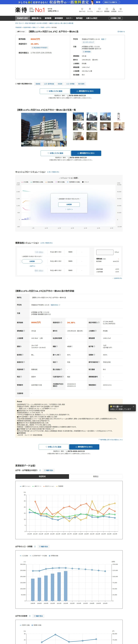The image size is (138, 644).
Task: Click help icon beside 土地権利 in detail table
Action: click(96, 331)
